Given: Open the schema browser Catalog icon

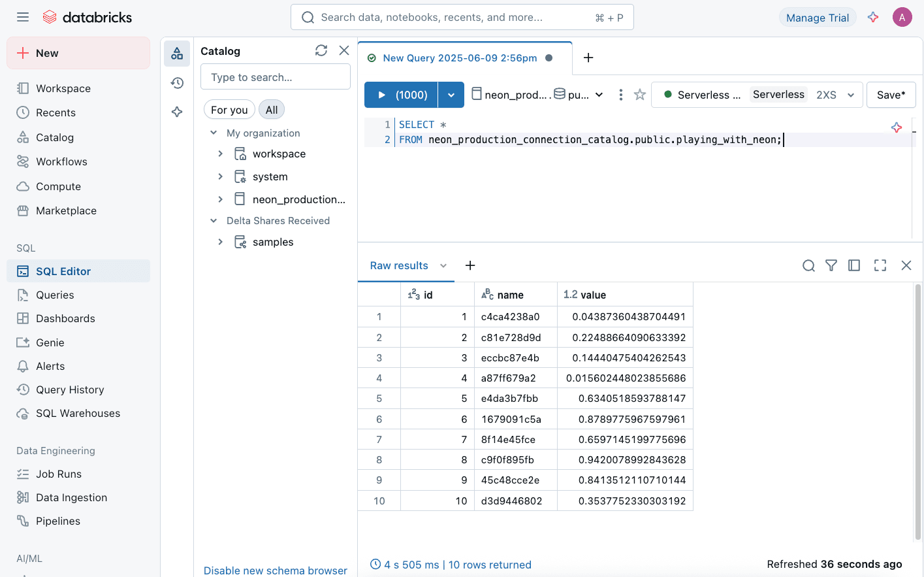Looking at the screenshot, I should coord(177,54).
